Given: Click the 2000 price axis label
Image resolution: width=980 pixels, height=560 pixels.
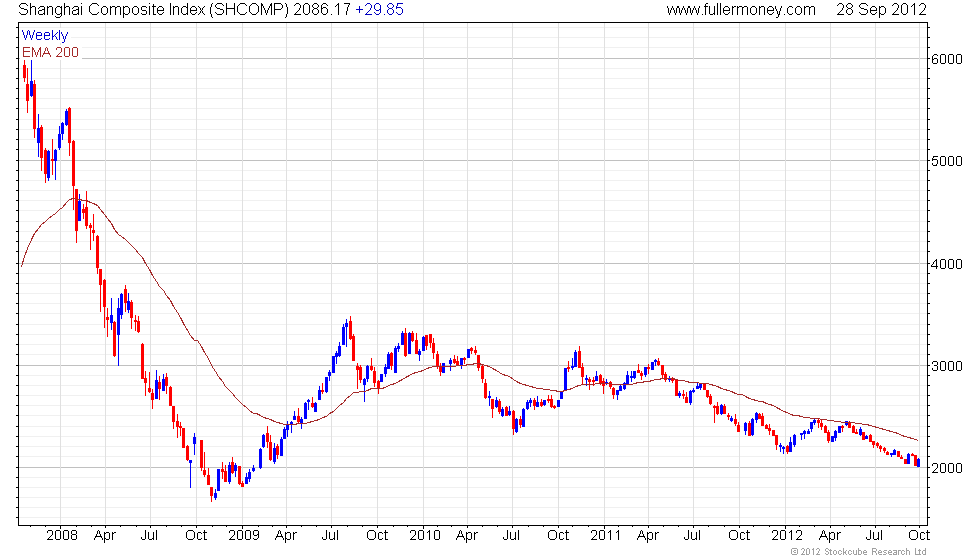Looking at the screenshot, I should click(x=947, y=468).
